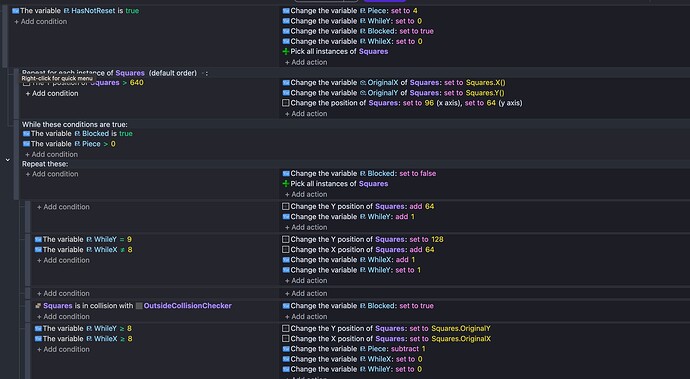
Task: Click position icon of Change the position of Squares
Action: point(286,103)
